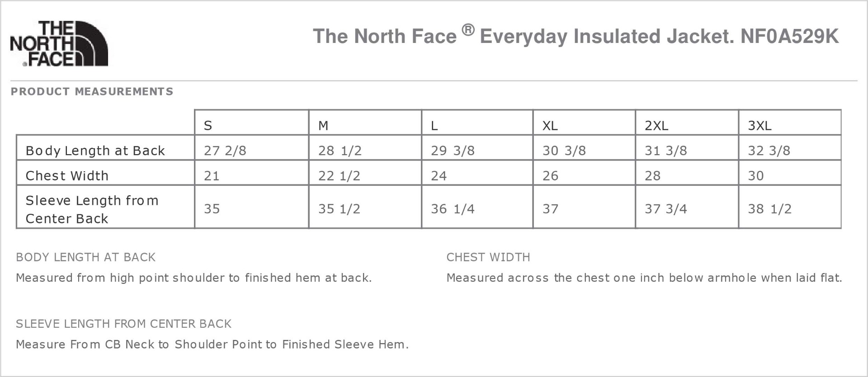Click the 36 1/4 sleeve length cell

(x=453, y=209)
